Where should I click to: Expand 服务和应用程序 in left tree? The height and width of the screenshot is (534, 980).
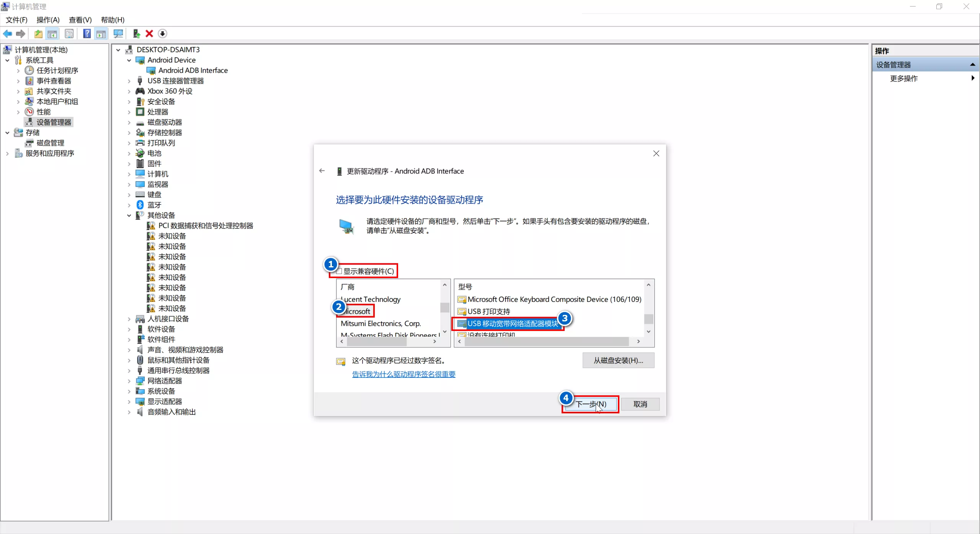tap(7, 154)
